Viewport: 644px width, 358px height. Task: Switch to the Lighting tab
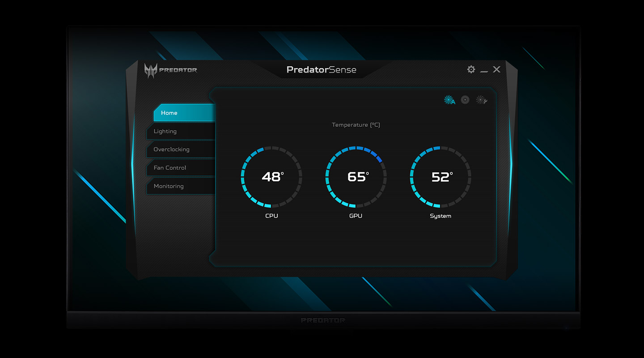tap(181, 131)
